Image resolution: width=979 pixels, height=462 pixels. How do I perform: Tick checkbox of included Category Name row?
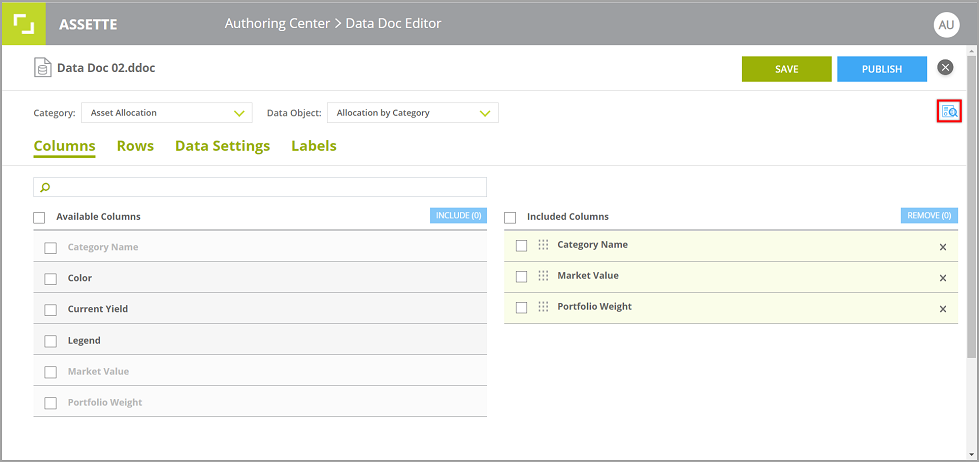click(x=521, y=245)
